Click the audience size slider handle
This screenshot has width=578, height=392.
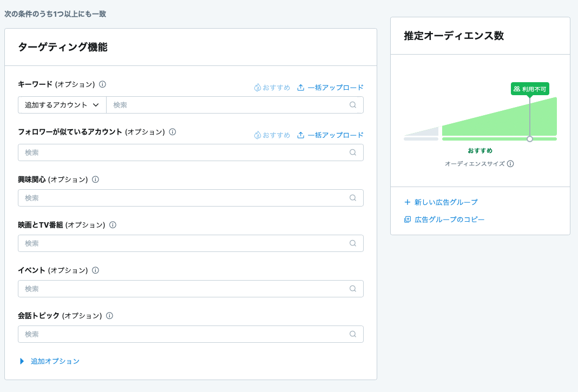[530, 139]
